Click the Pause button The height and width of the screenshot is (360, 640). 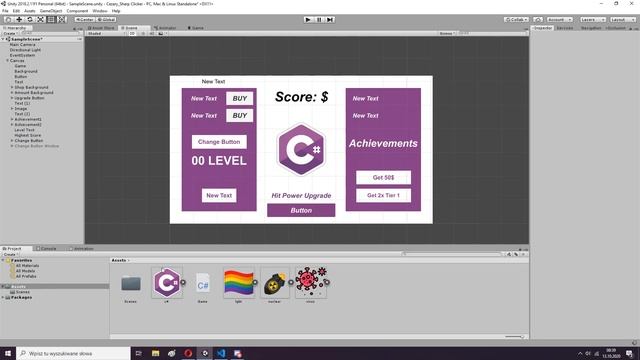pyautogui.click(x=319, y=20)
